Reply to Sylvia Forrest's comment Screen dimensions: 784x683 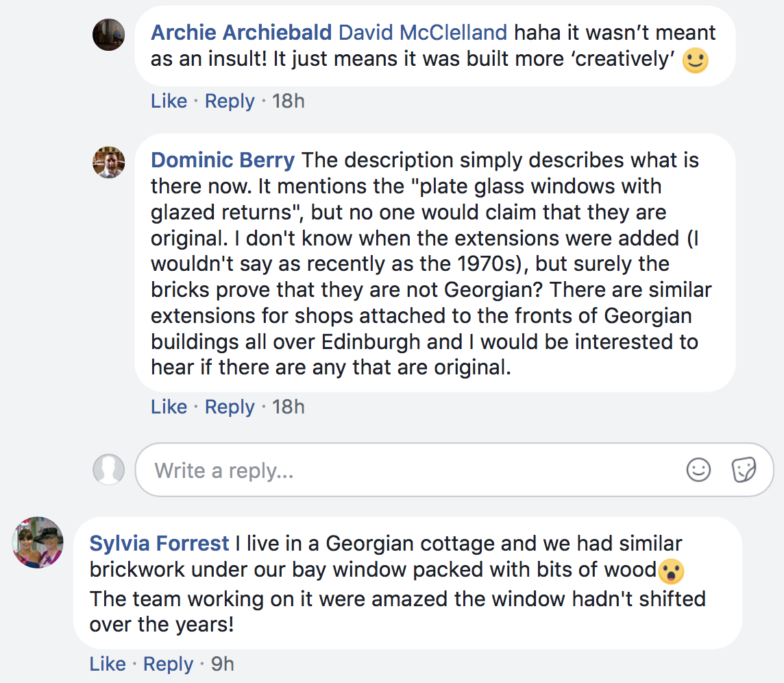click(168, 664)
